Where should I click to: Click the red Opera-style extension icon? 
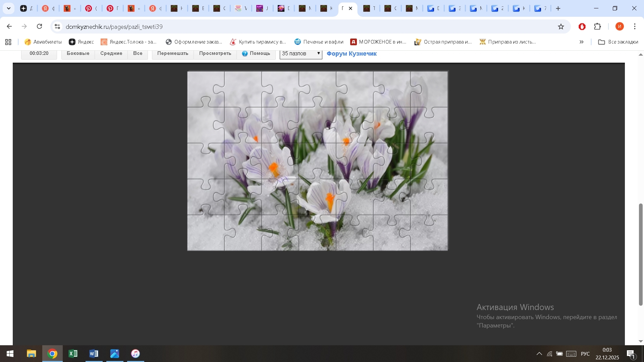tap(582, 26)
